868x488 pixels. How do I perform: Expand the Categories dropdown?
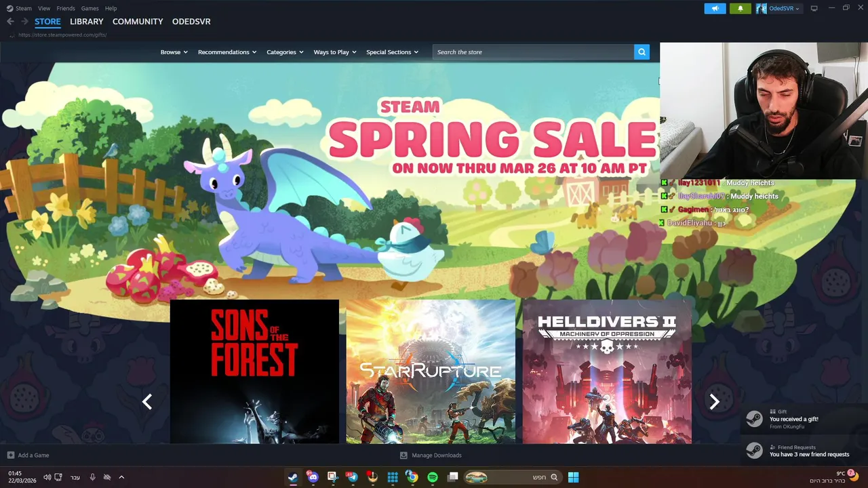285,52
